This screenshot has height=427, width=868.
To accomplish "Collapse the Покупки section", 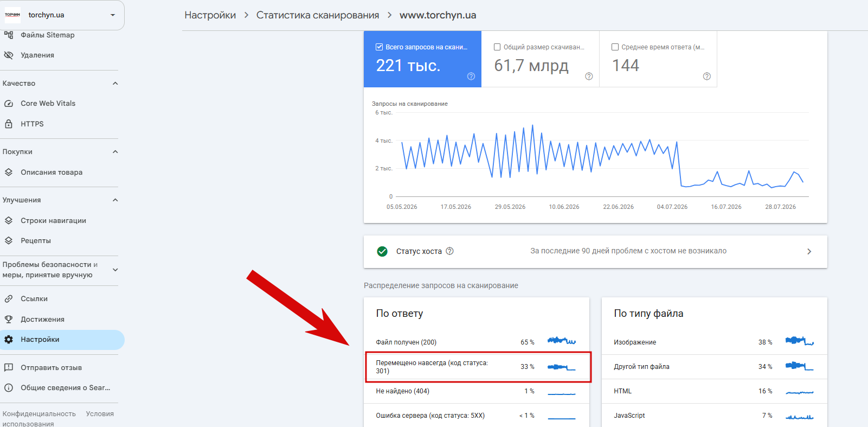I will point(115,152).
